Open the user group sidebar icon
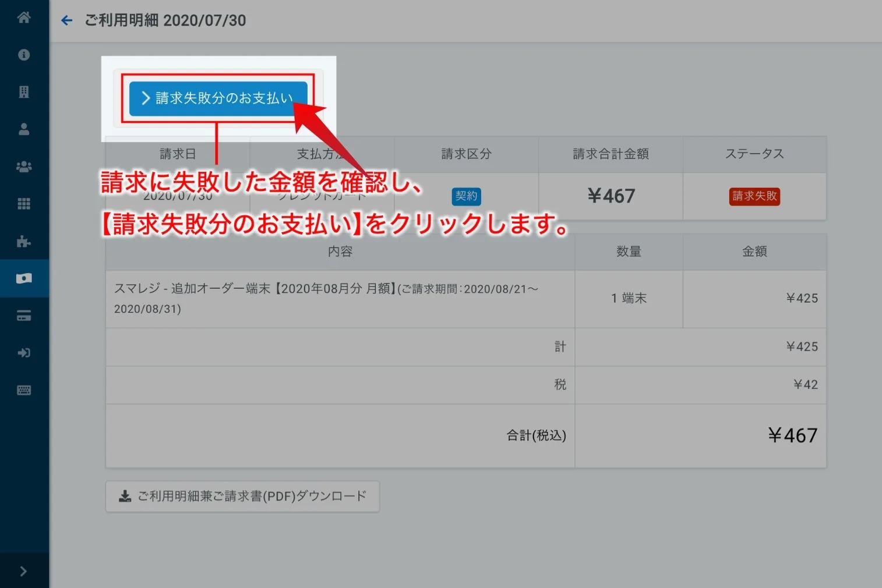This screenshot has width=882, height=588. tap(24, 167)
